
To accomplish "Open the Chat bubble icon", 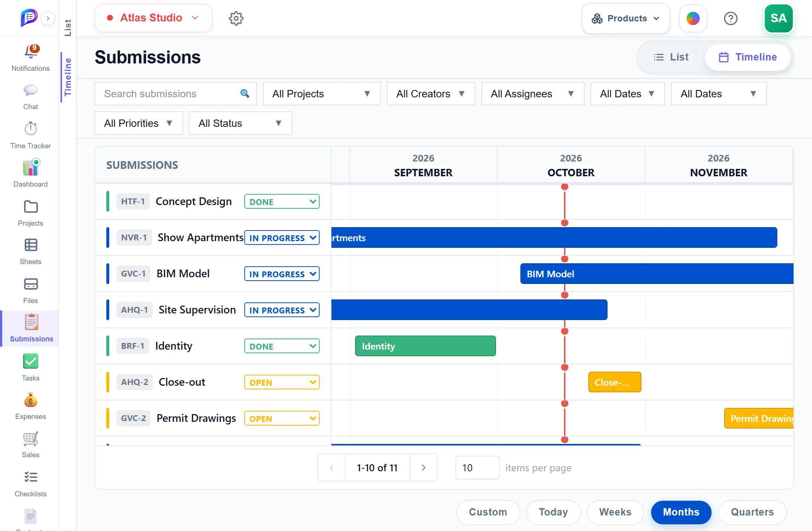I will tap(31, 90).
